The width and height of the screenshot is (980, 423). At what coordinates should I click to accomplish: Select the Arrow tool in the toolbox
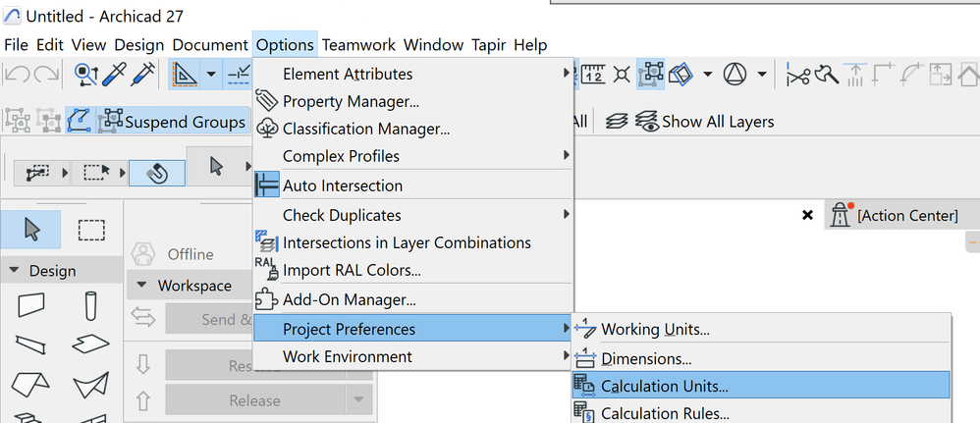[32, 230]
